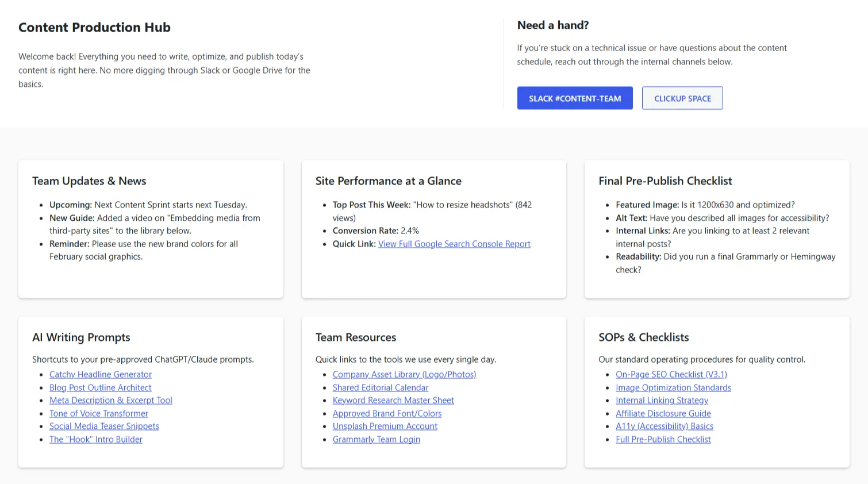The width and height of the screenshot is (868, 484).
Task: Open Keyword Research Master Sheet
Action: click(x=393, y=400)
